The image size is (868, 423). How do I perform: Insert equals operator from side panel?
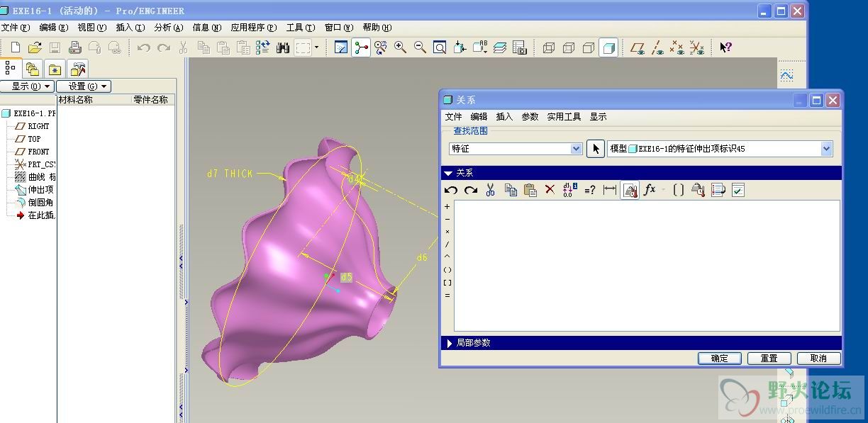coord(447,295)
